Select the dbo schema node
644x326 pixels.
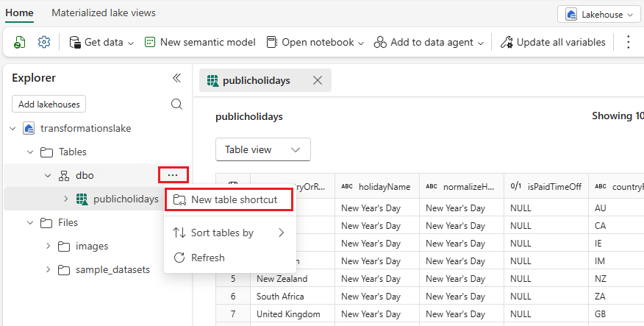click(85, 176)
